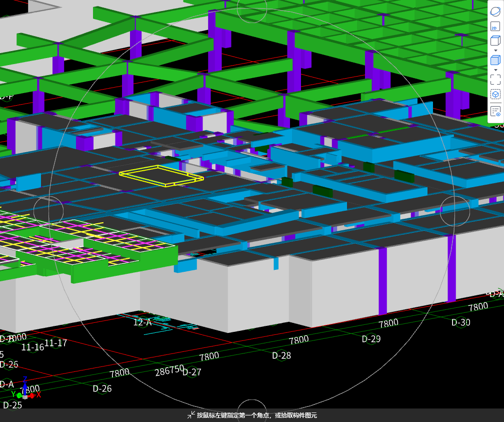
Task: Switch to 2D view mode
Action: (x=495, y=27)
